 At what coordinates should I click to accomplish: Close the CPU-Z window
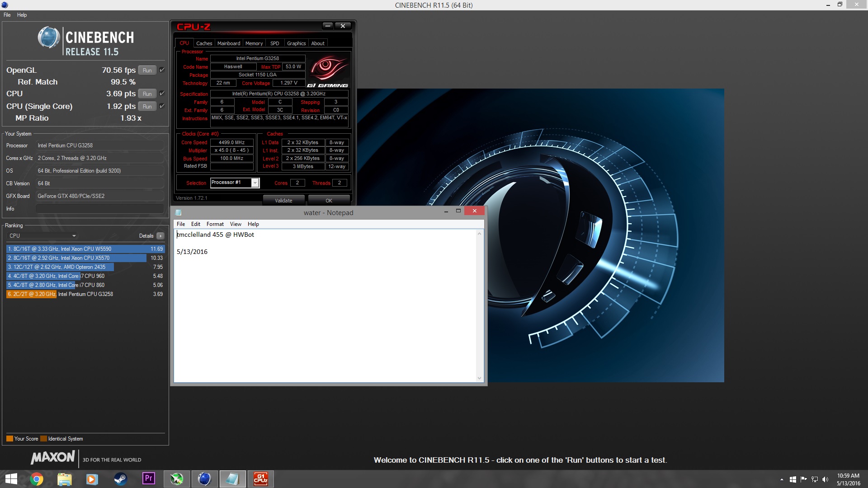click(343, 26)
